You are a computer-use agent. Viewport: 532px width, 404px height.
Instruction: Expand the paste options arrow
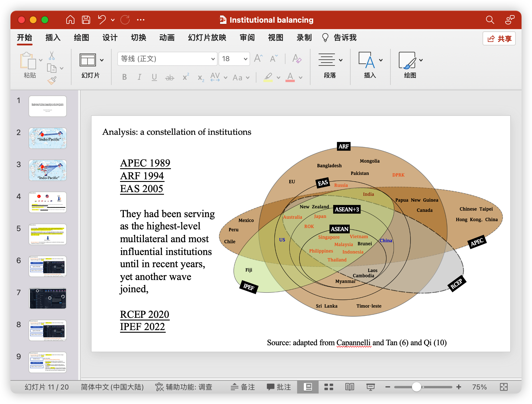(x=41, y=60)
